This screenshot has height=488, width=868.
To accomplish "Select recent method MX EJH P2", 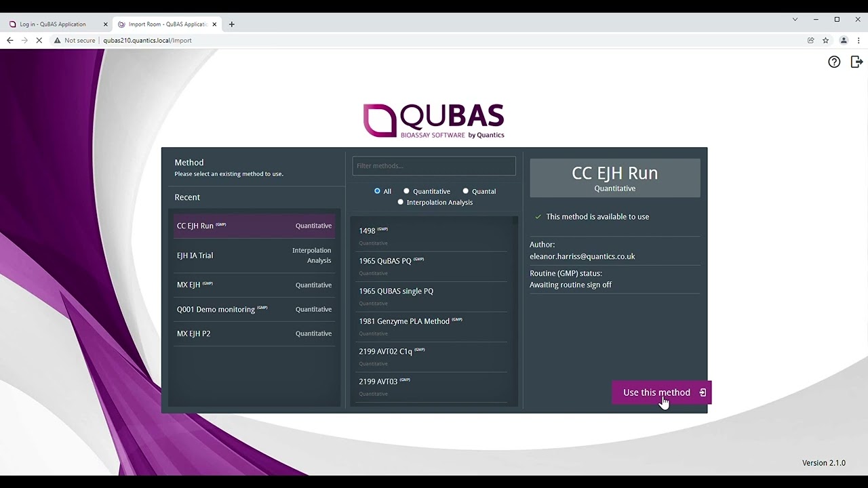I will [254, 333].
